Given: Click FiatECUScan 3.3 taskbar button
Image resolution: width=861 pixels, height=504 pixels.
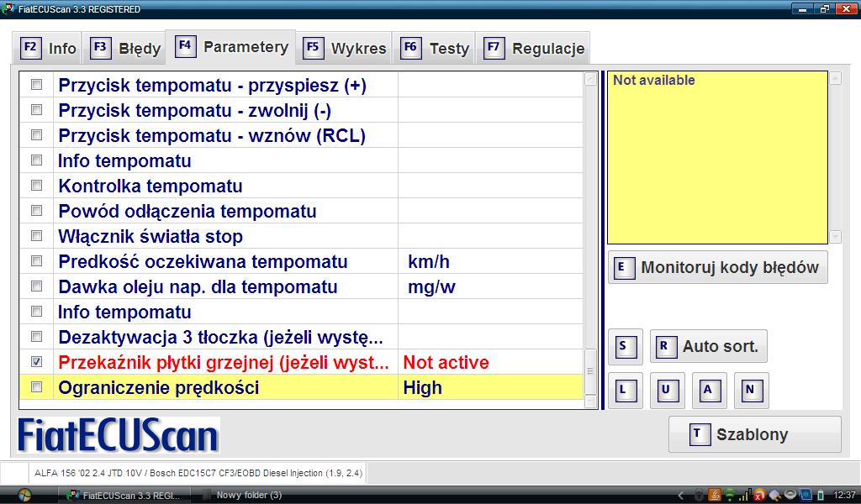Looking at the screenshot, I should (x=124, y=496).
